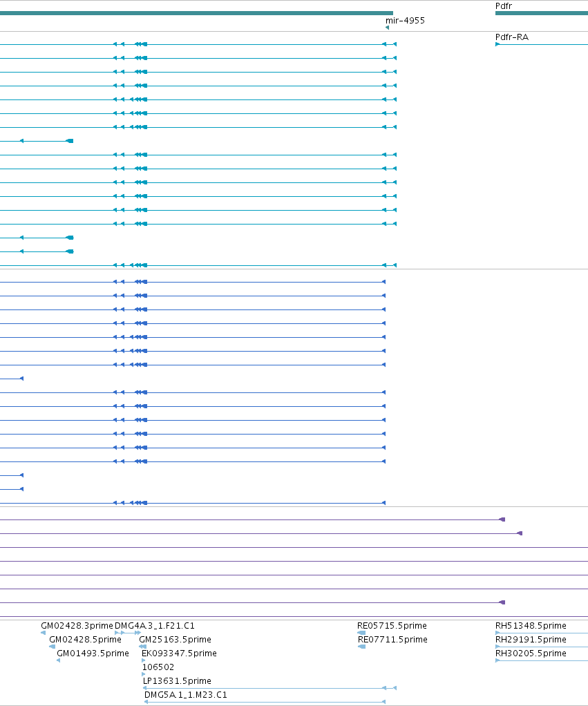Click the GM01493.5prime label
The width and height of the screenshot is (588, 706).
pos(93,653)
